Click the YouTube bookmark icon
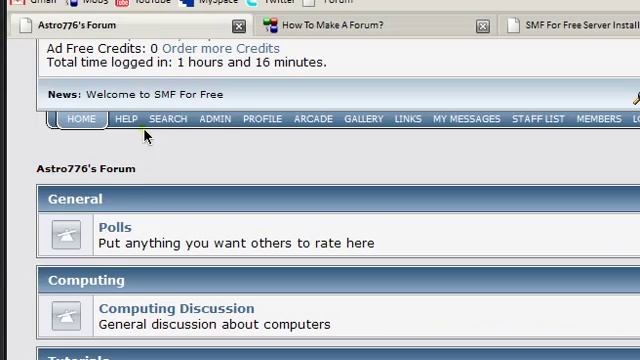Screen dimensions: 640x360 (x=122, y=3)
